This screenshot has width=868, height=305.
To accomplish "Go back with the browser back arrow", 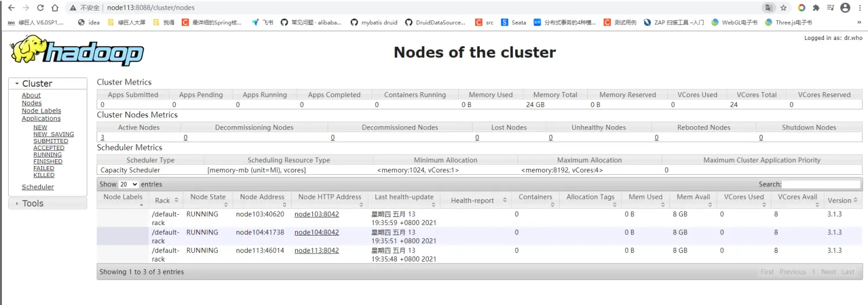I will [x=10, y=8].
